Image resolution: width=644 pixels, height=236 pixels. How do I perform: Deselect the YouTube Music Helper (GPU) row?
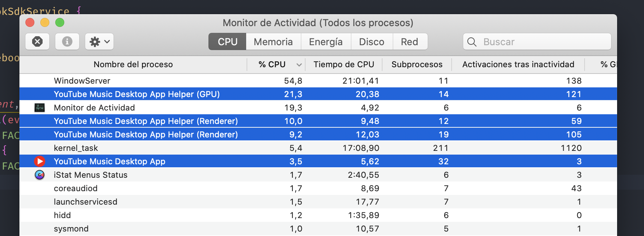click(x=149, y=94)
